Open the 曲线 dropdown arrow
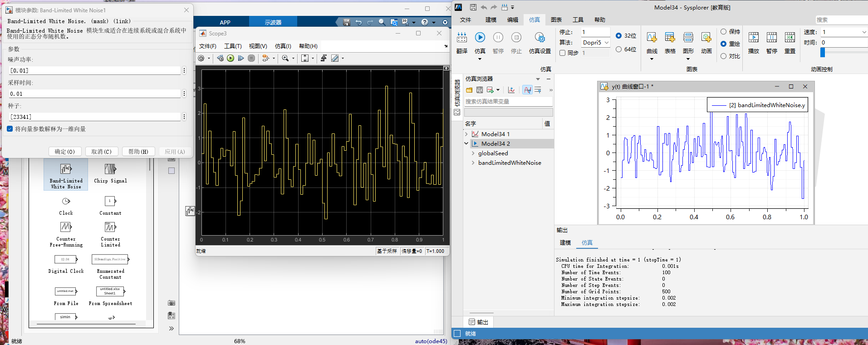868x345 pixels. tap(652, 59)
